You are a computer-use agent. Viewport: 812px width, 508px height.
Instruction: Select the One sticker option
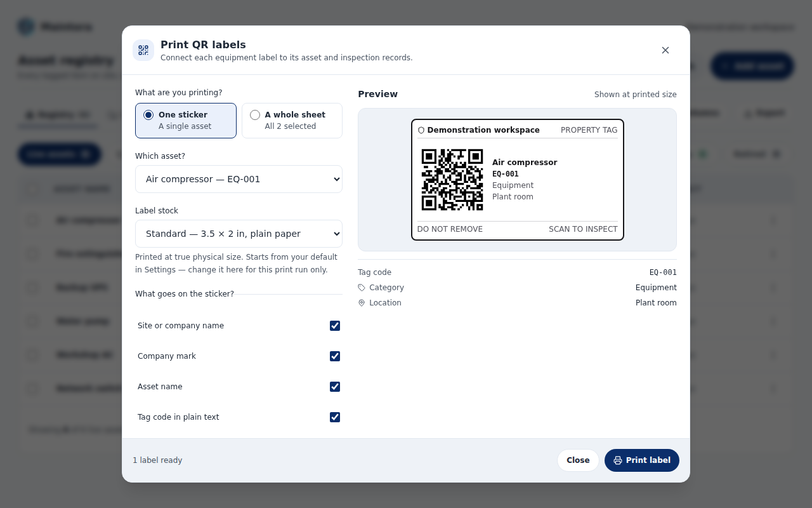coord(186,121)
